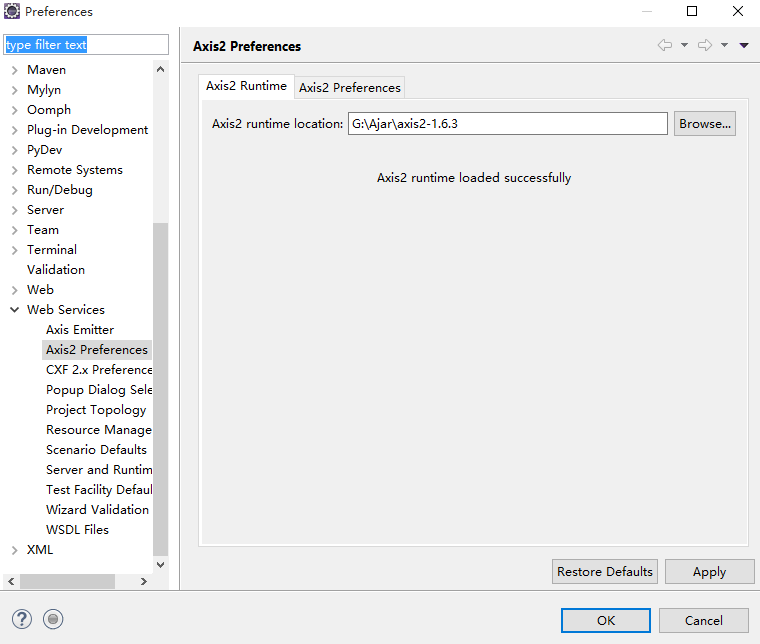760x644 pixels.
Task: Open the preferences view menu triangle
Action: [744, 45]
